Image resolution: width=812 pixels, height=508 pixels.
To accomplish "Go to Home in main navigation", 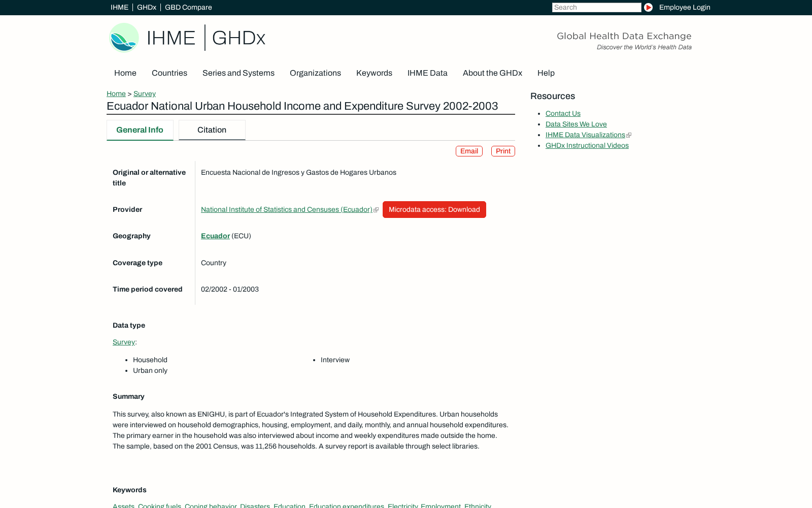I will click(125, 73).
